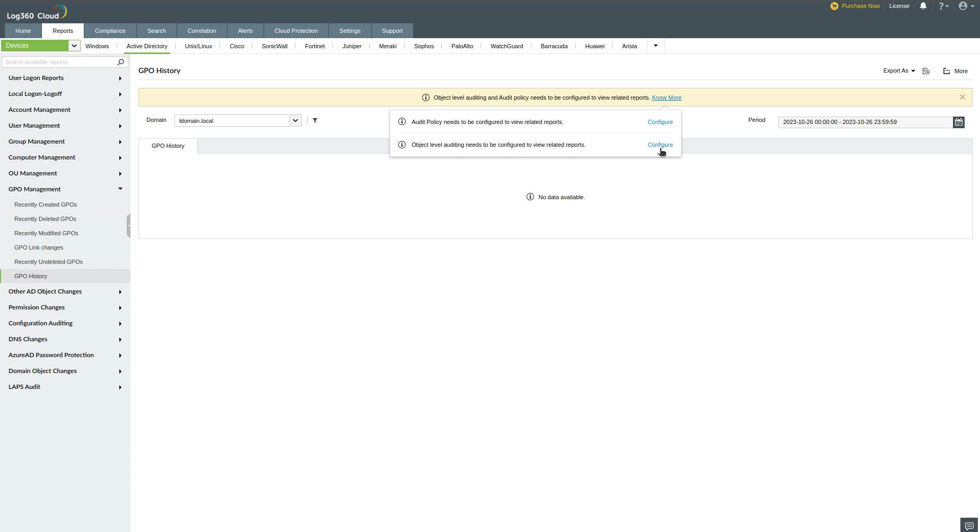Open the Settings tab
The image size is (980, 532).
tap(350, 31)
